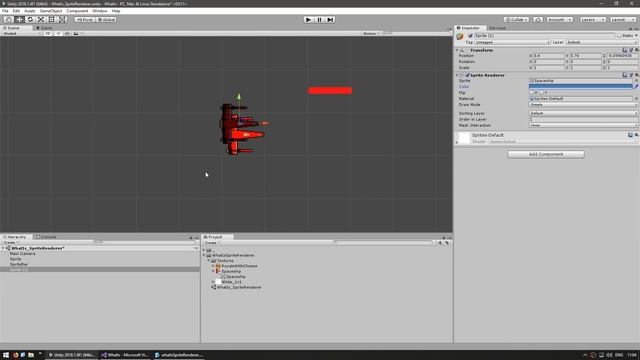Toggle the GameObject active checkbox in Inspector

[x=470, y=36]
